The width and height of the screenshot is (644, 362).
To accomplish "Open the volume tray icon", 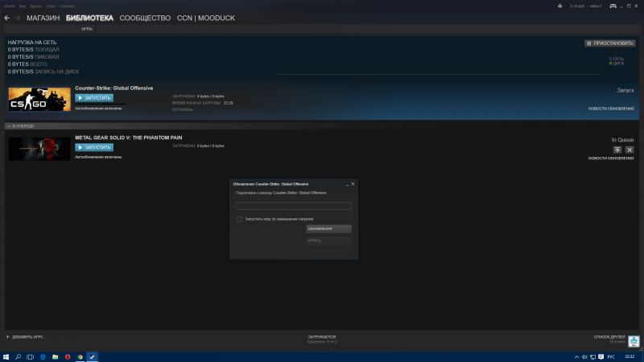I will [584, 357].
